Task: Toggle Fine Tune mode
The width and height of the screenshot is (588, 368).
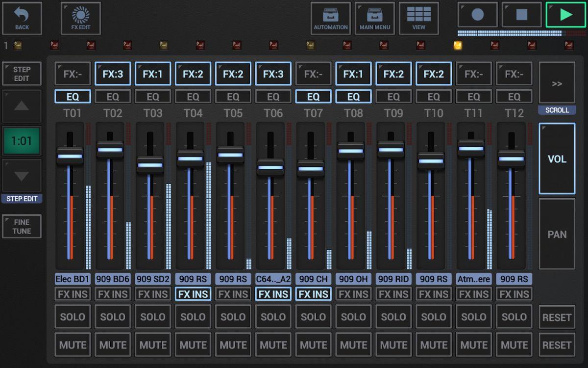Action: click(x=22, y=226)
